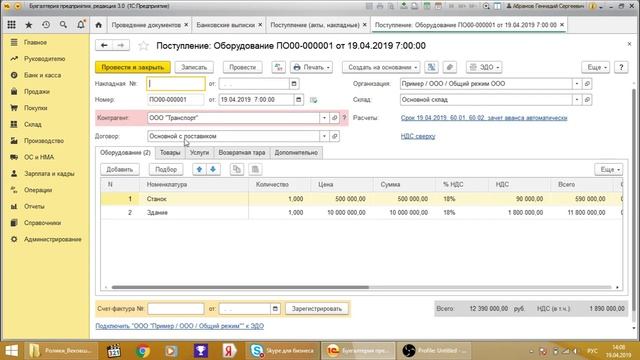Click the Провести button

pos(242,67)
